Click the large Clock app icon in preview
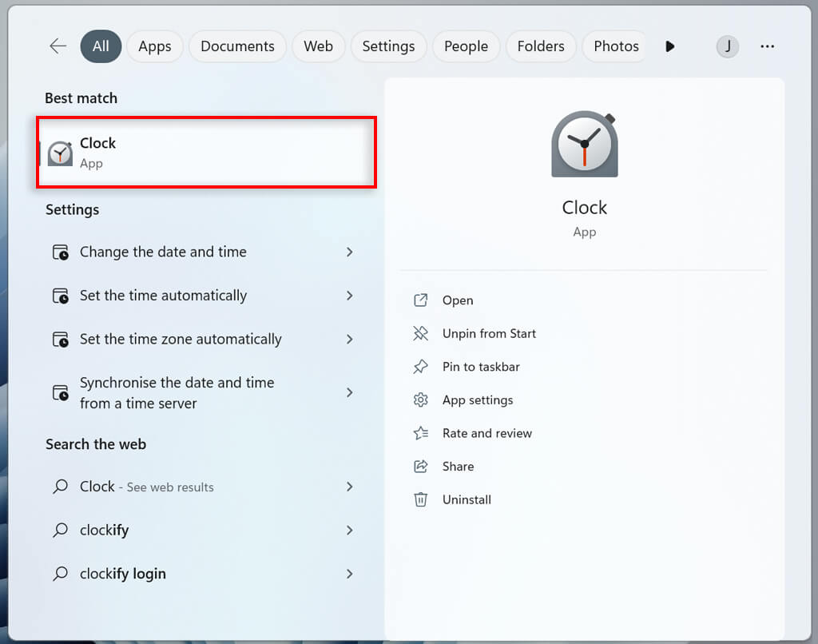This screenshot has width=818, height=644. coord(584,145)
